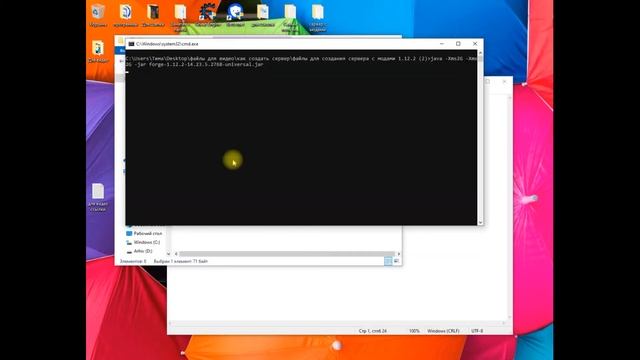This screenshot has height=360, width=640.
Task: Select the (D:) drive in Explorer sidebar
Action: [140, 251]
